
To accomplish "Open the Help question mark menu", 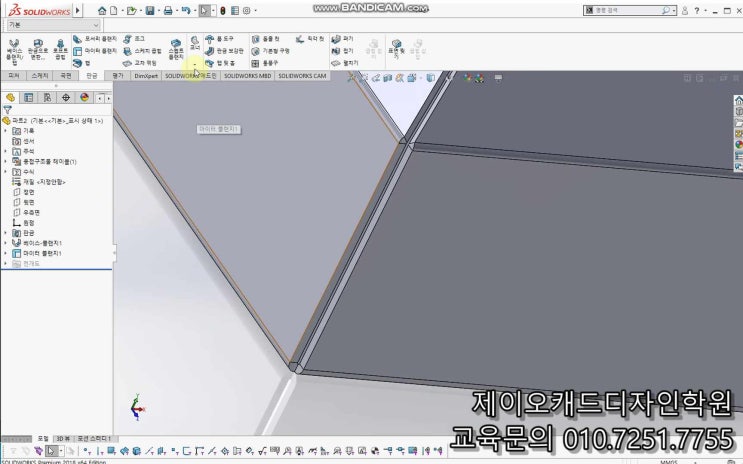I will click(x=697, y=10).
